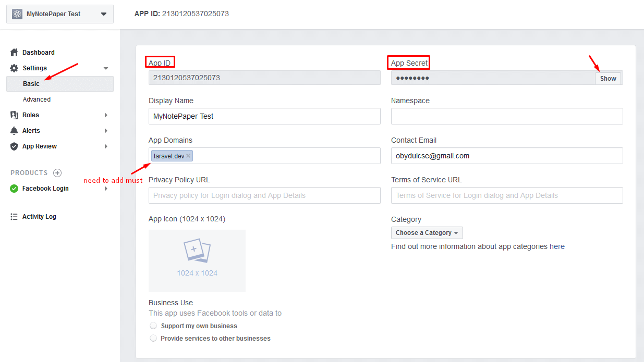This screenshot has height=362, width=644.
Task: Add a product with the plus icon
Action: (x=57, y=173)
